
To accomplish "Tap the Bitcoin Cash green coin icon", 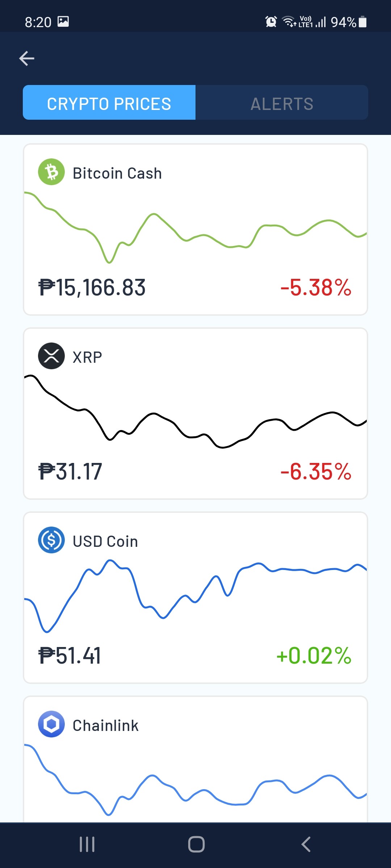I will coord(51,172).
